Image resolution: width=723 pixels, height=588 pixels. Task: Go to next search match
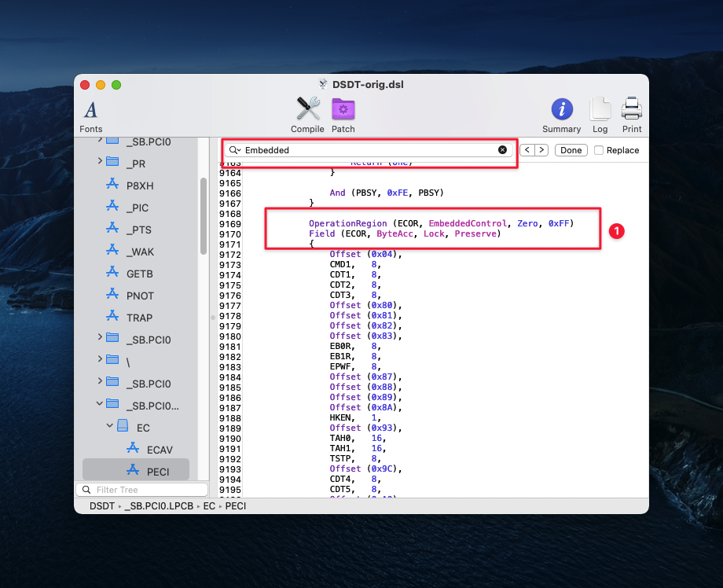coord(541,150)
